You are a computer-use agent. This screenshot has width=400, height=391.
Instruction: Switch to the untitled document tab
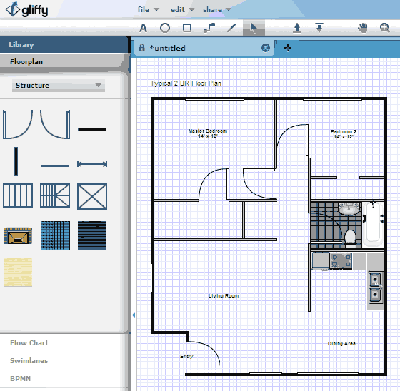203,48
